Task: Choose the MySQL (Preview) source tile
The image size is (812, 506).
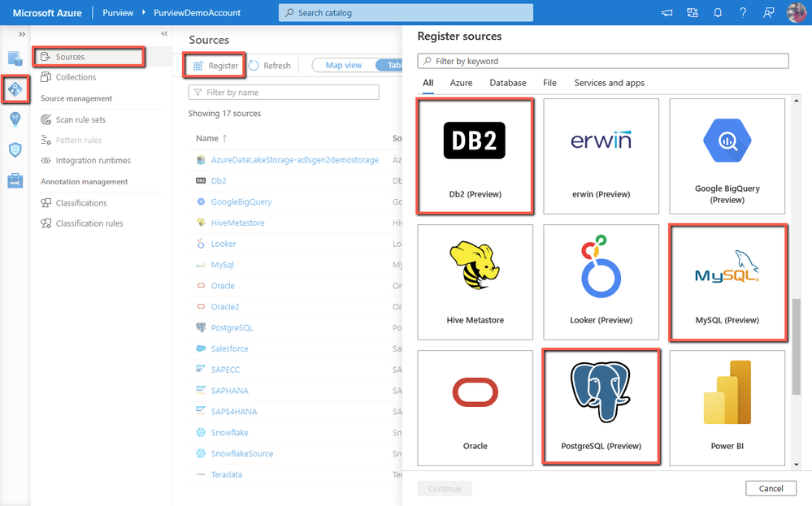Action: click(x=727, y=282)
